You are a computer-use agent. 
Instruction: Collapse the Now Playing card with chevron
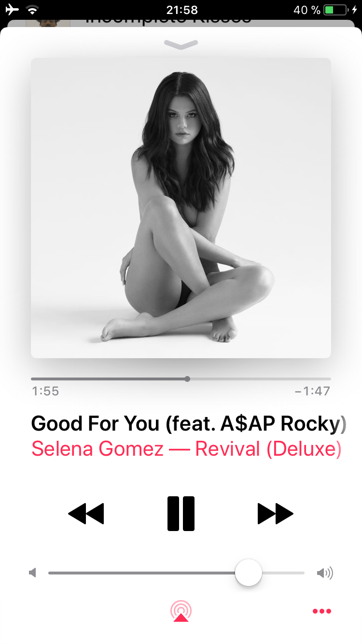coord(181,44)
